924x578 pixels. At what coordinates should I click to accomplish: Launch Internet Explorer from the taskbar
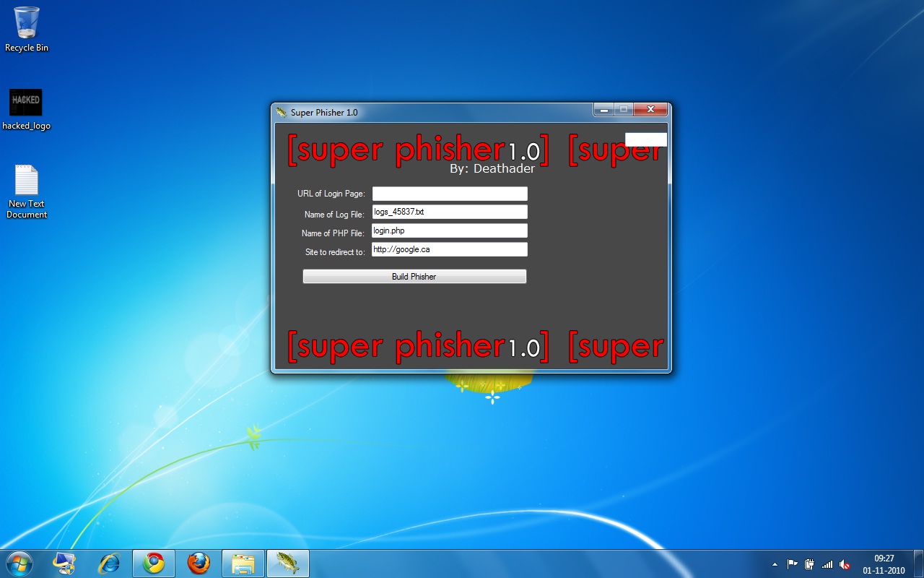point(109,563)
